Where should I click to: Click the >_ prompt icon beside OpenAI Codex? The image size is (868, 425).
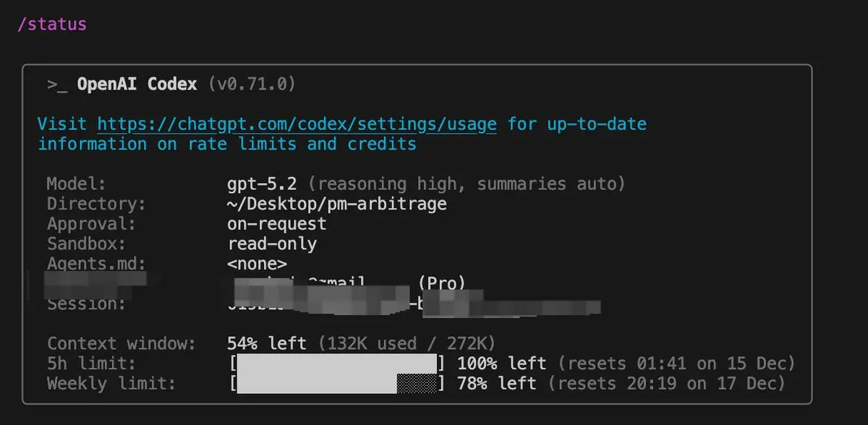[58, 85]
